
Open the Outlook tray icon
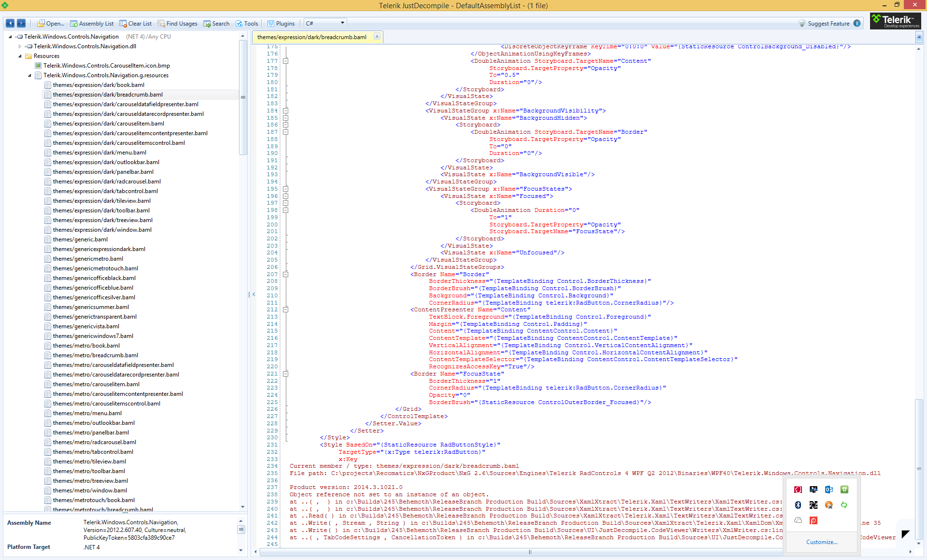click(829, 490)
